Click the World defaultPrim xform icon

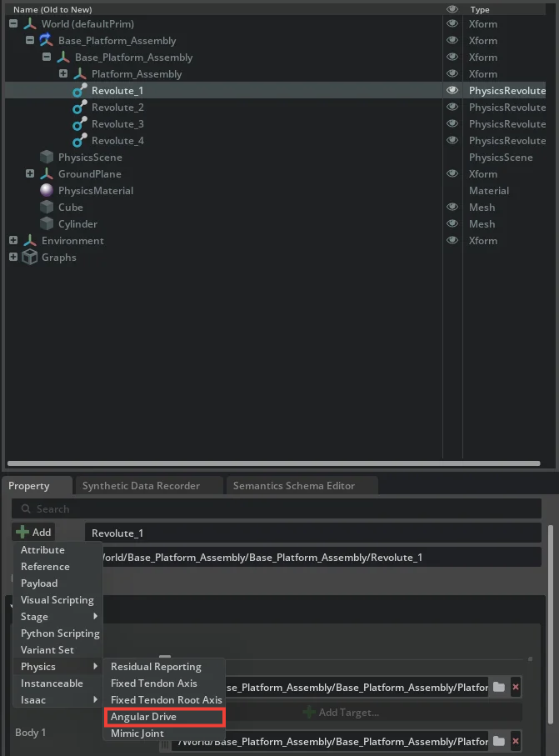(30, 24)
